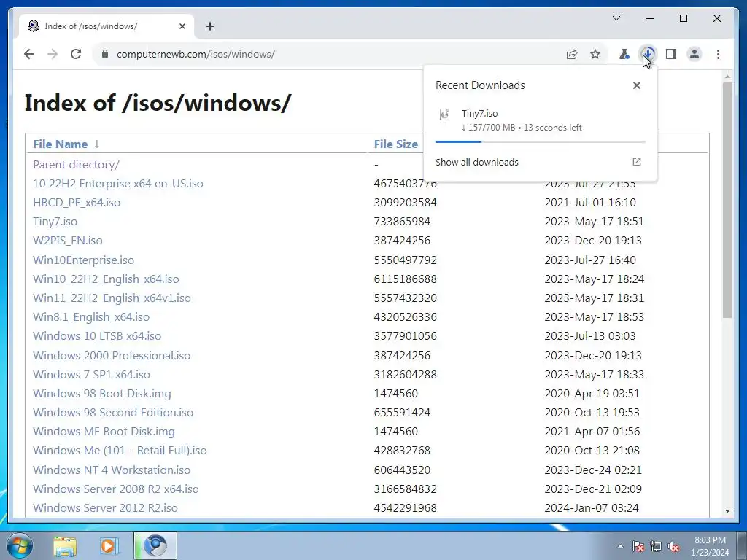Open the taskbar clock showing 8:03 PM
The height and width of the screenshot is (560, 747).
pos(710,546)
